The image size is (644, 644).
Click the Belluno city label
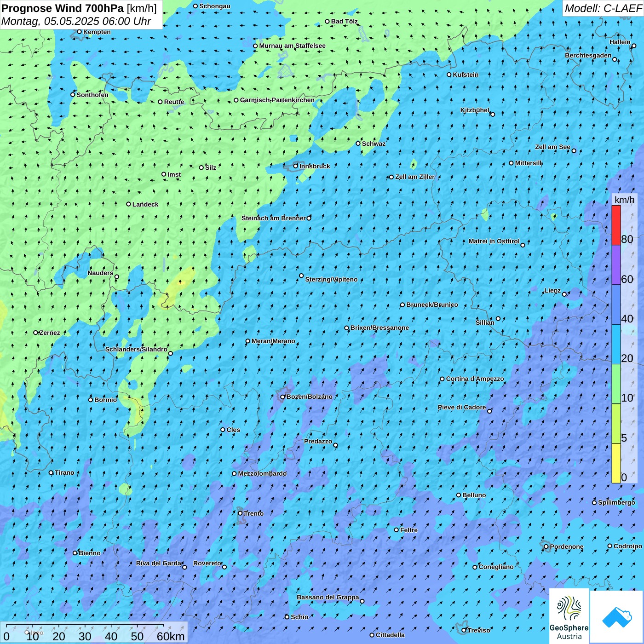pyautogui.click(x=474, y=495)
